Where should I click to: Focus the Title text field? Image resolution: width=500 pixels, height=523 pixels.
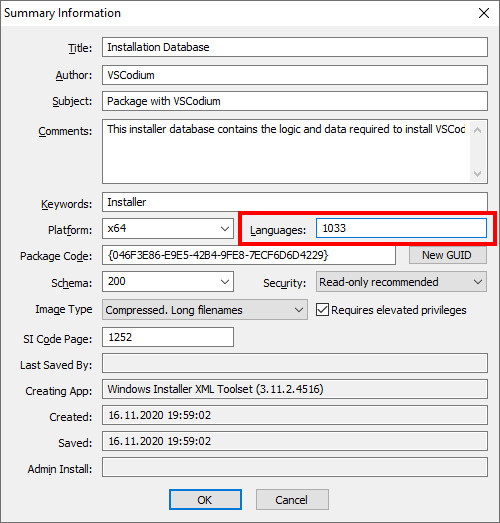pyautogui.click(x=295, y=47)
